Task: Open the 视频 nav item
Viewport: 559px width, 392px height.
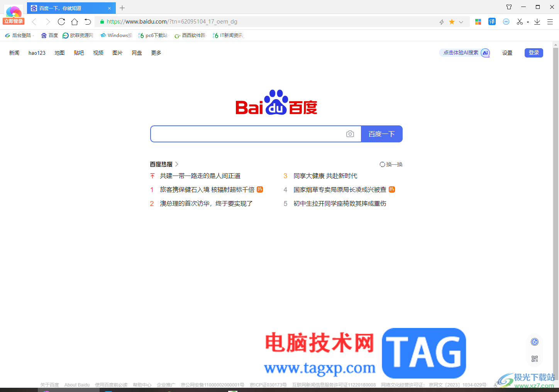Action: point(98,53)
